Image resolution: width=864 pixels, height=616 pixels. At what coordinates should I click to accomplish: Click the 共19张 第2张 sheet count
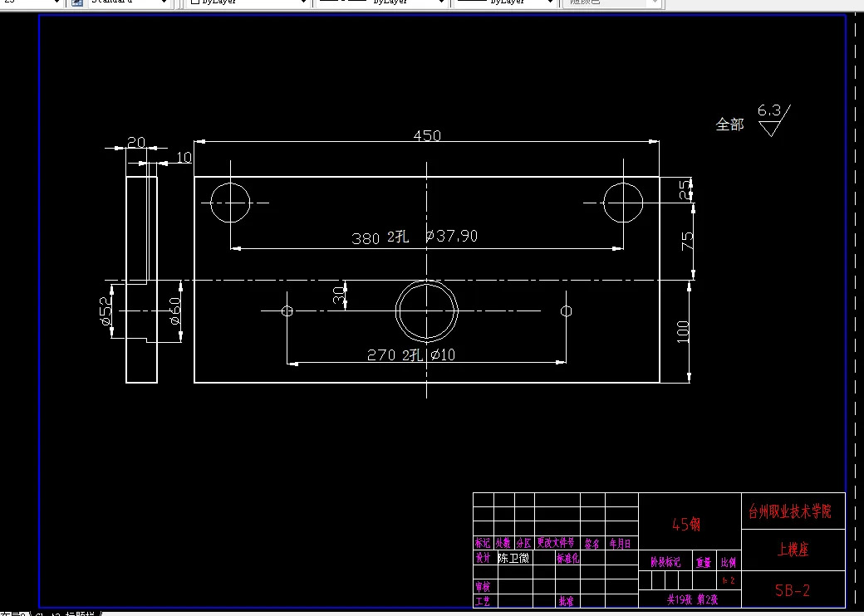693,599
